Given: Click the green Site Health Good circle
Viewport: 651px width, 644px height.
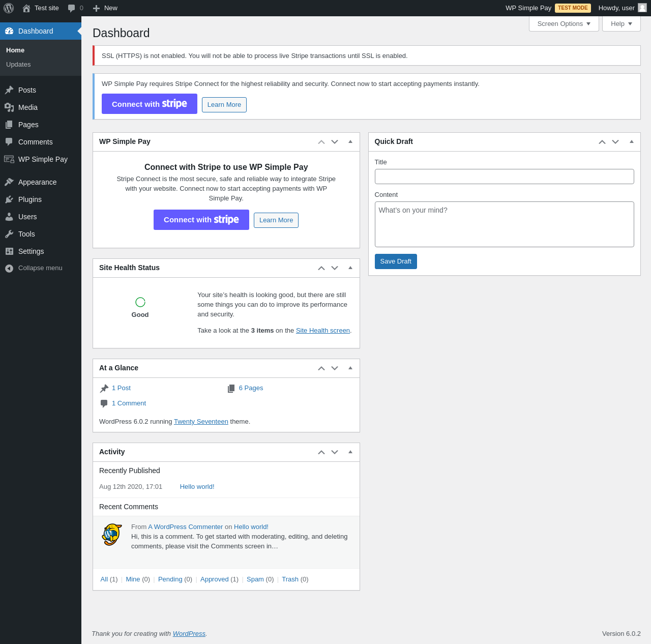Looking at the screenshot, I should click(140, 302).
